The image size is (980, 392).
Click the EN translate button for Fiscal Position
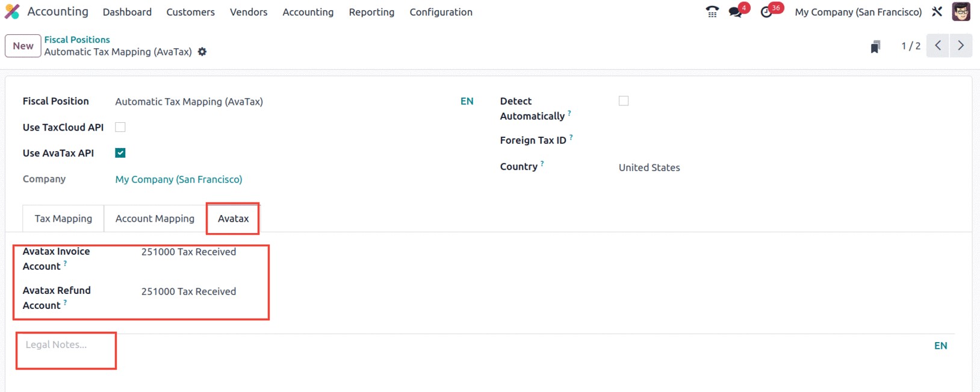pos(467,101)
